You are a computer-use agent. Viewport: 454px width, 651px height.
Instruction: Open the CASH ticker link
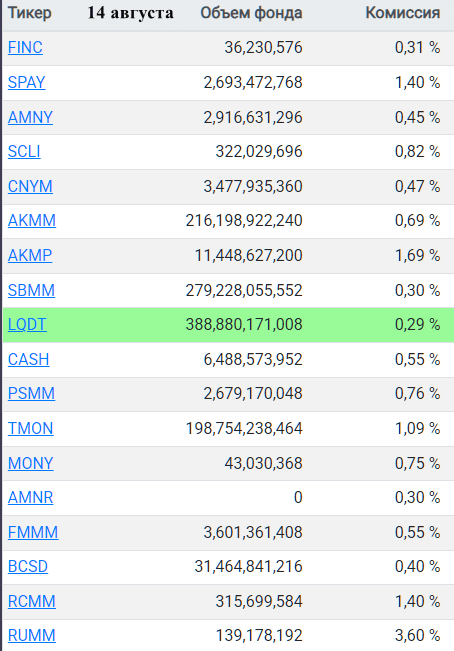click(x=29, y=359)
